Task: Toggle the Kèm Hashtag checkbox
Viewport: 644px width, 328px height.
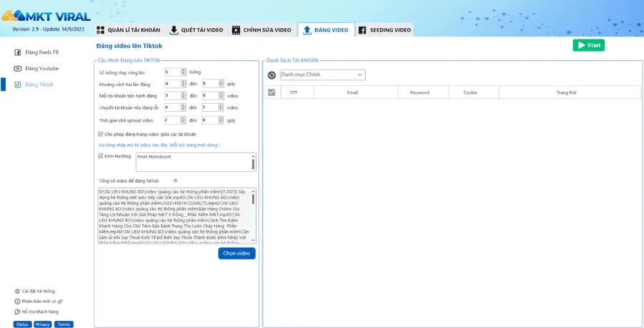Action: tap(101, 156)
